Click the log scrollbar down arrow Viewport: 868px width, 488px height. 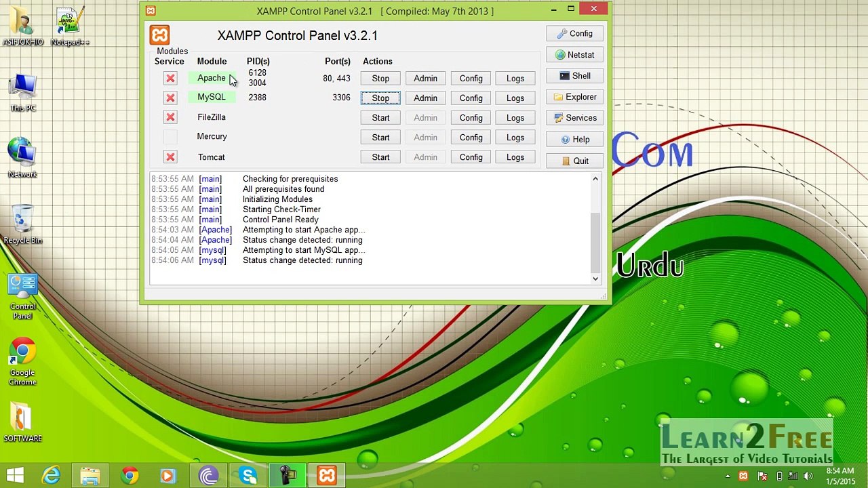pos(595,278)
